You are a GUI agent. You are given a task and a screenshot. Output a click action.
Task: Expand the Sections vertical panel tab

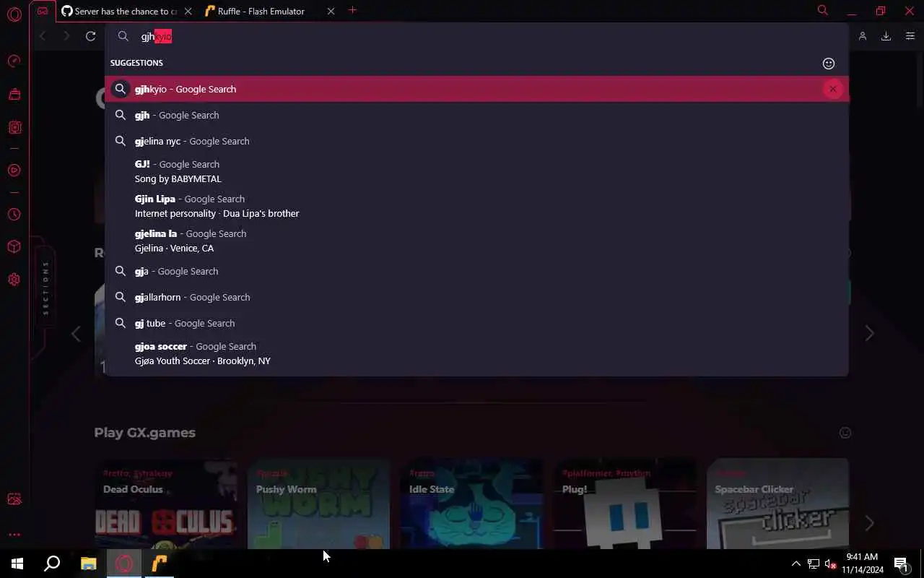point(45,288)
